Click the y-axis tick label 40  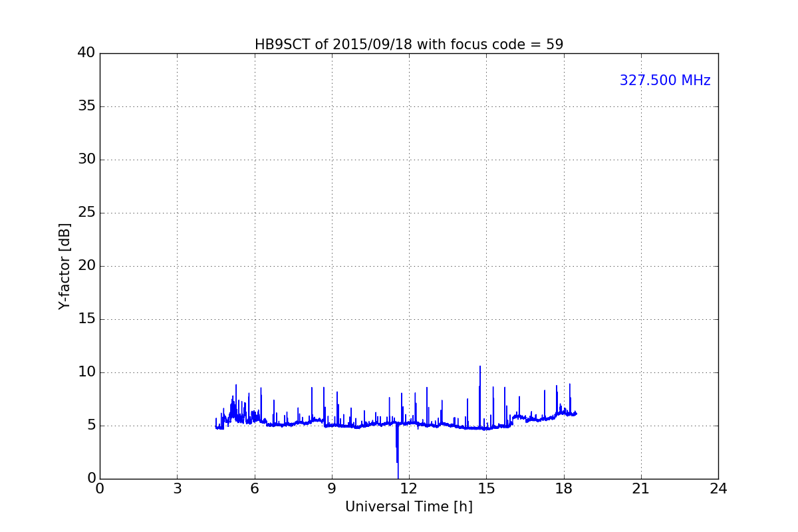(x=86, y=53)
